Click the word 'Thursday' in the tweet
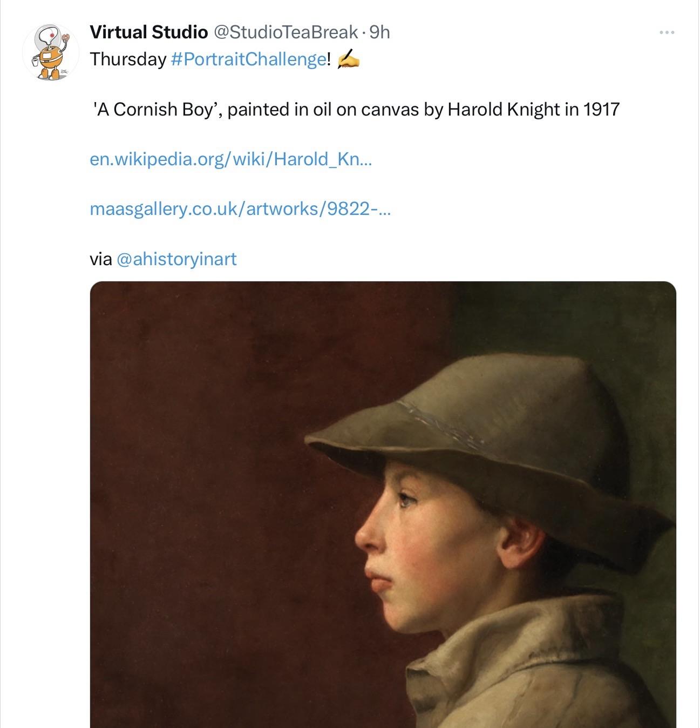 coord(128,59)
